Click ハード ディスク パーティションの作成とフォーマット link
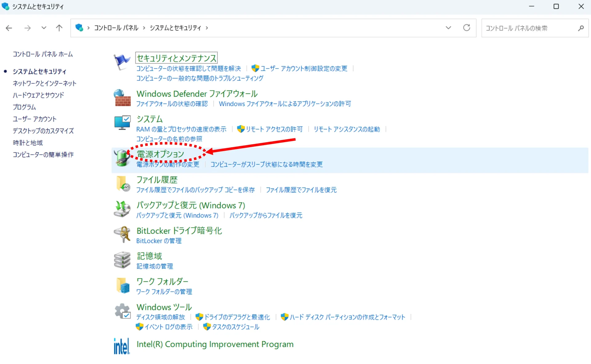 point(348,317)
